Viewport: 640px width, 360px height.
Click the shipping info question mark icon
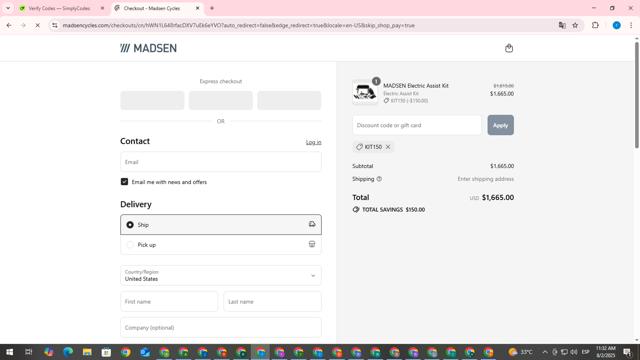tap(379, 179)
